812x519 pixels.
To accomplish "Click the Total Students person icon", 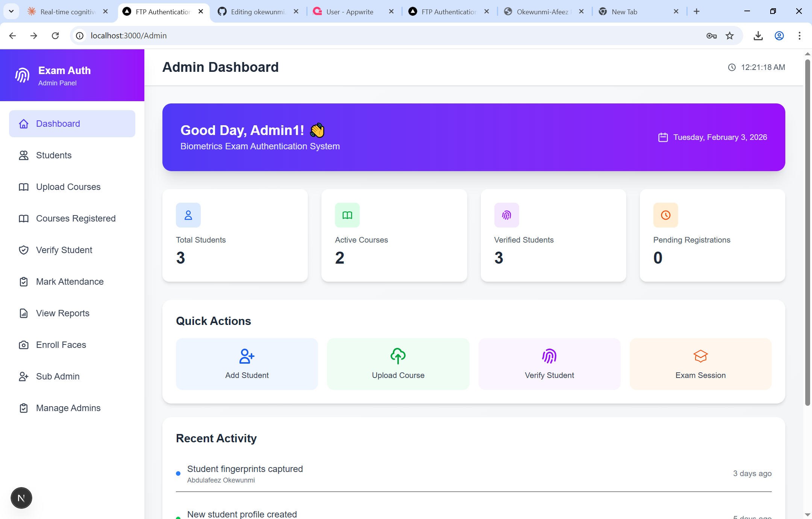I will pyautogui.click(x=188, y=215).
